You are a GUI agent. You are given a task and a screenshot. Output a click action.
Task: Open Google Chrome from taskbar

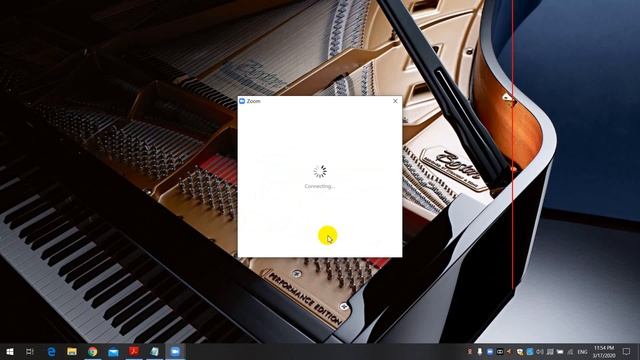(93, 351)
